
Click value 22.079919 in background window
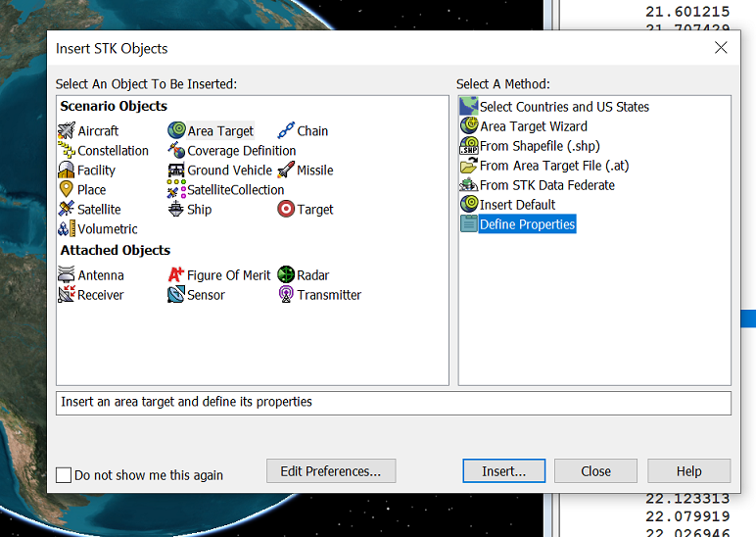pos(687,516)
